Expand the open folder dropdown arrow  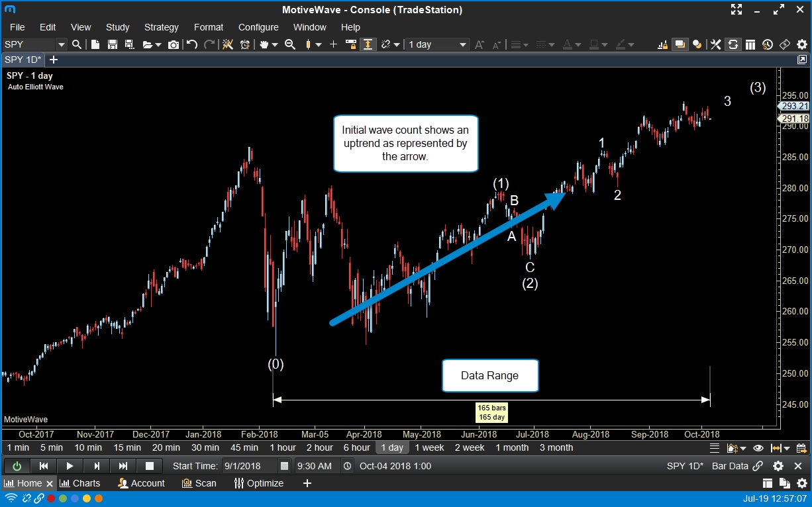(159, 44)
